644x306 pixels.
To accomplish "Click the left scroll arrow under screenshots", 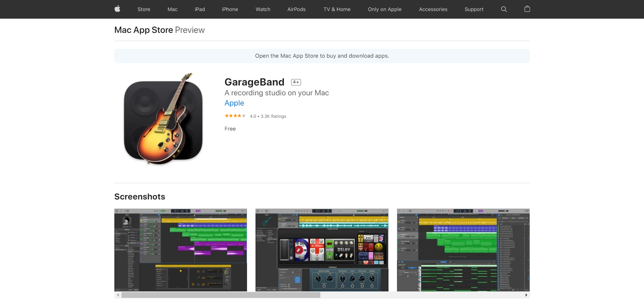I will [118, 295].
